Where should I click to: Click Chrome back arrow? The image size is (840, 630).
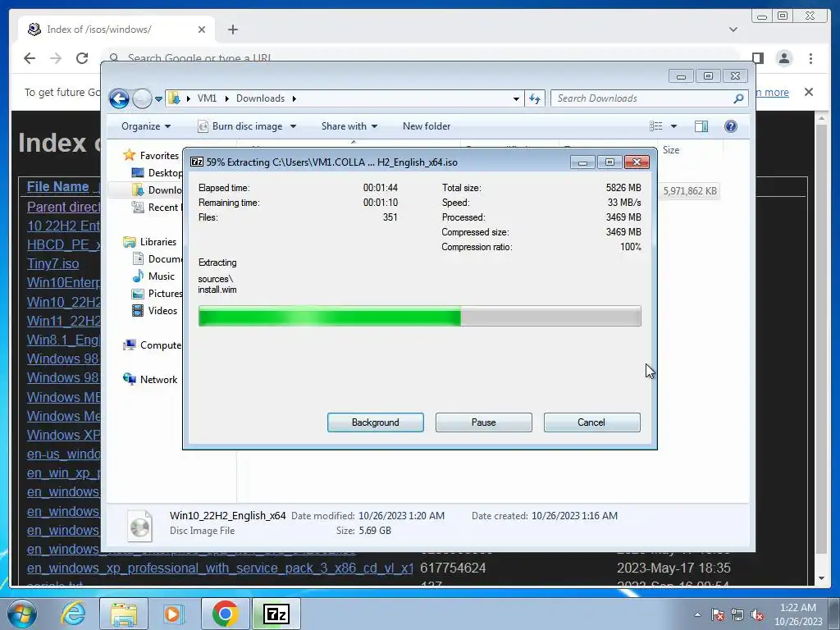click(30, 58)
